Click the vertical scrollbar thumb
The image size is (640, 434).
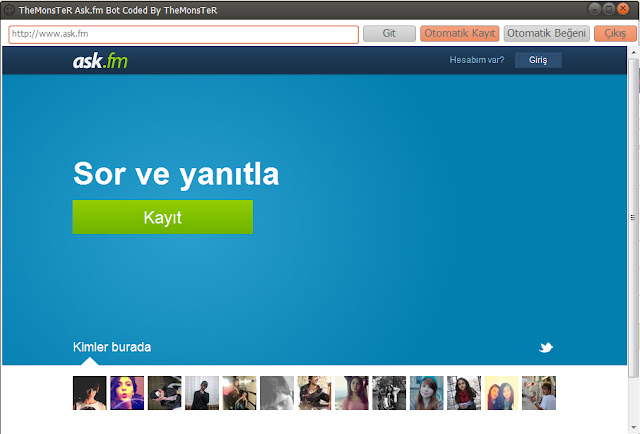tap(633, 218)
